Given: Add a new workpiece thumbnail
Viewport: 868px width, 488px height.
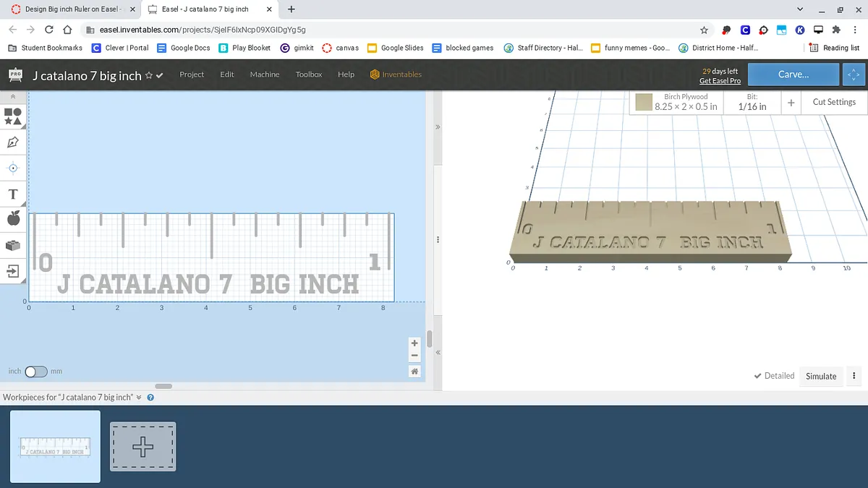Looking at the screenshot, I should 142,447.
